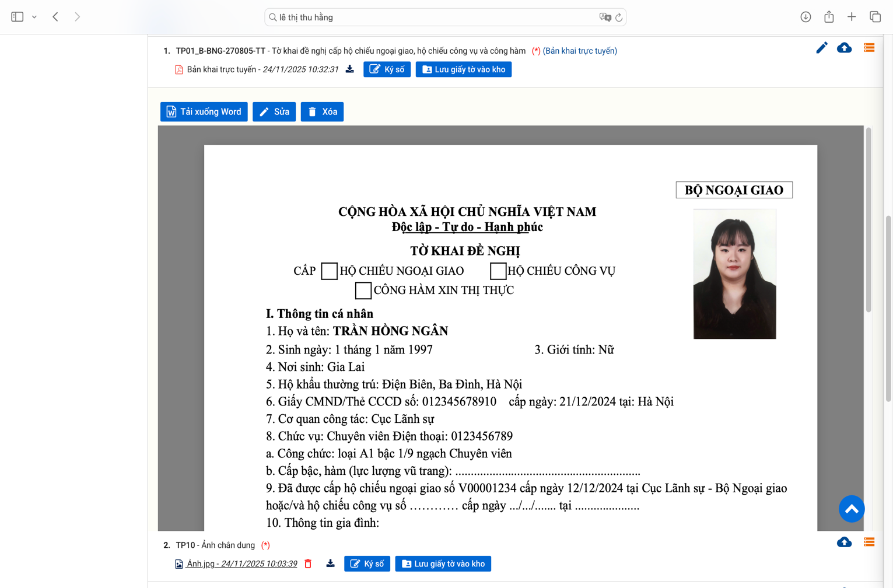Image resolution: width=893 pixels, height=588 pixels.
Task: Click the pencil edit icon for document 1
Action: [x=821, y=48]
